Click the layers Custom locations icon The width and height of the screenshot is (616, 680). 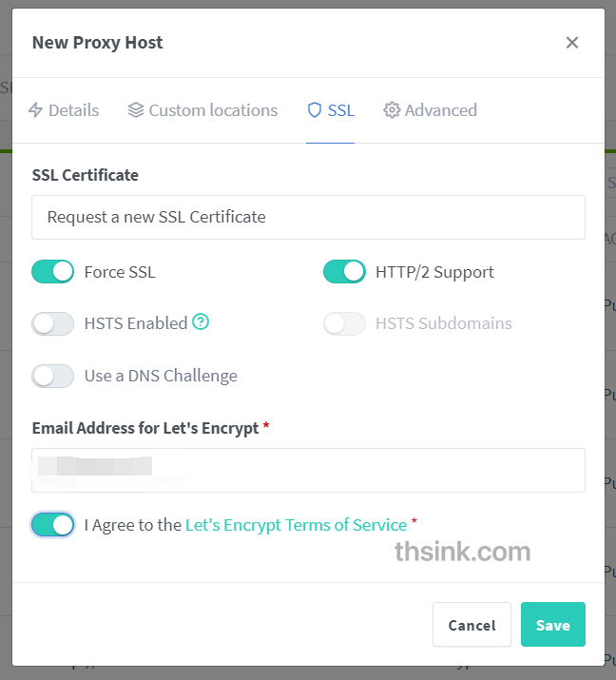(135, 110)
